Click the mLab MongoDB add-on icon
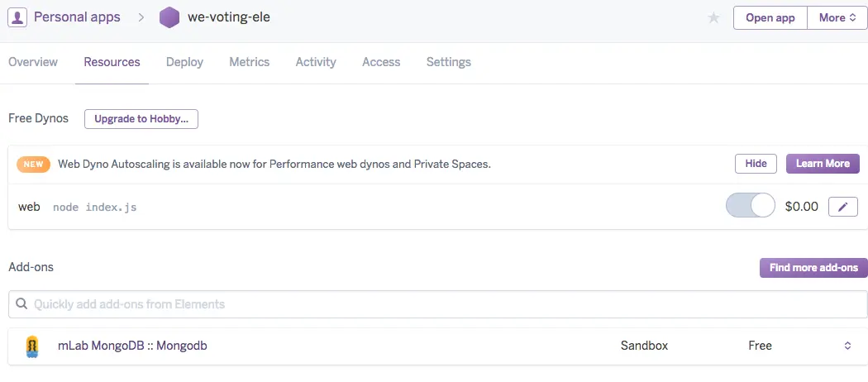 pos(32,346)
